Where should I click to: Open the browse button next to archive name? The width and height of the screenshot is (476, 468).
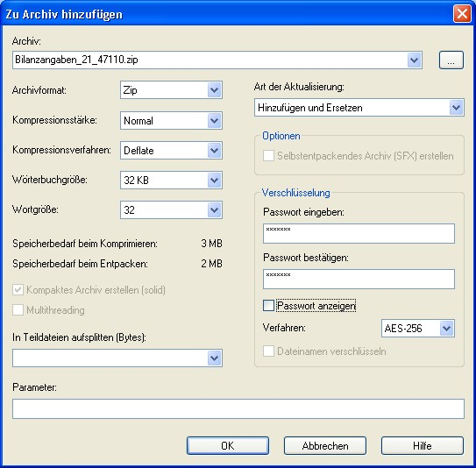click(451, 60)
